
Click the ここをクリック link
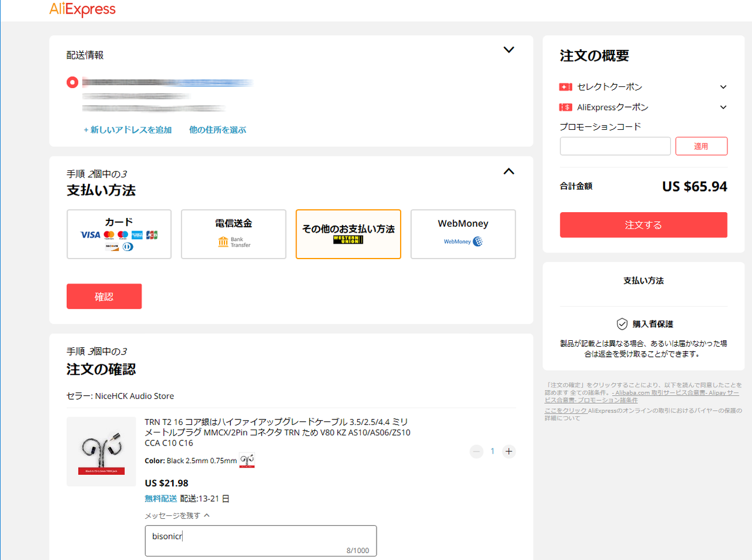[x=565, y=411]
